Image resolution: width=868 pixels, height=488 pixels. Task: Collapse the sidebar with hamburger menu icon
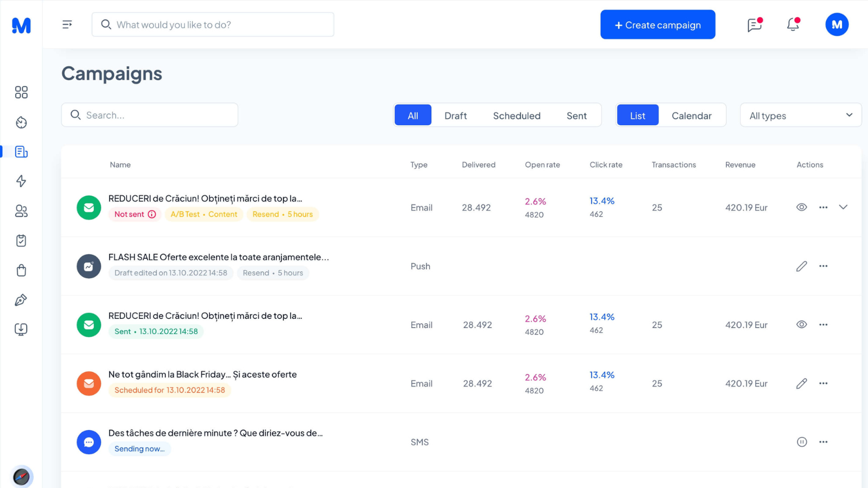tap(67, 24)
